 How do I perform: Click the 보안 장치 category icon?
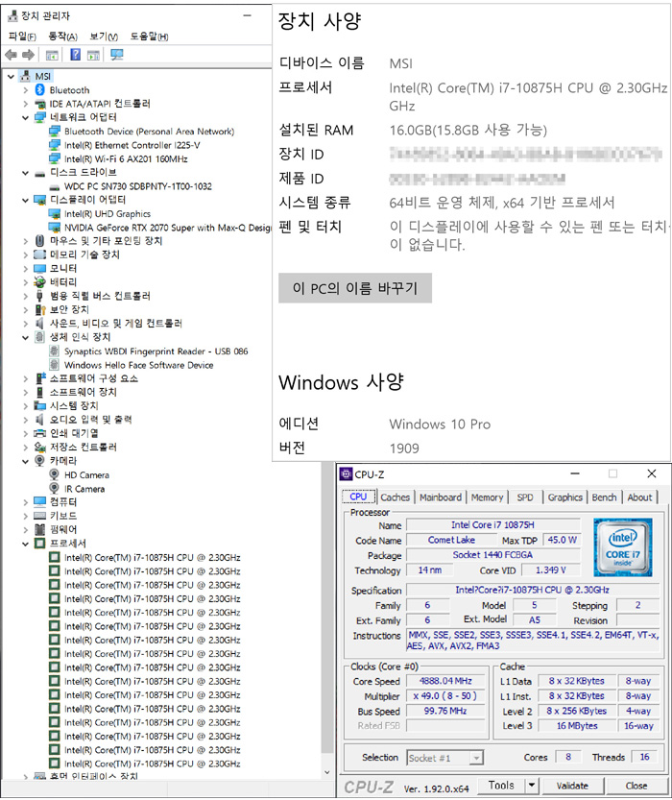(40, 309)
